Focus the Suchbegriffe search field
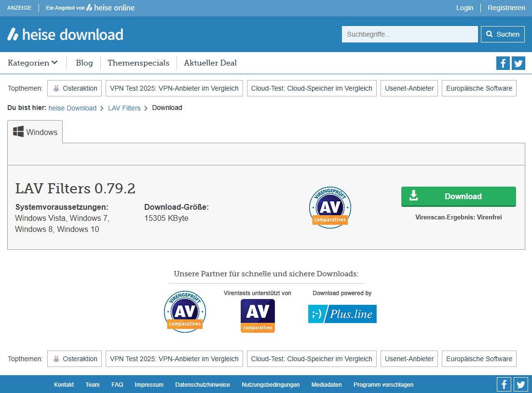 (x=410, y=34)
